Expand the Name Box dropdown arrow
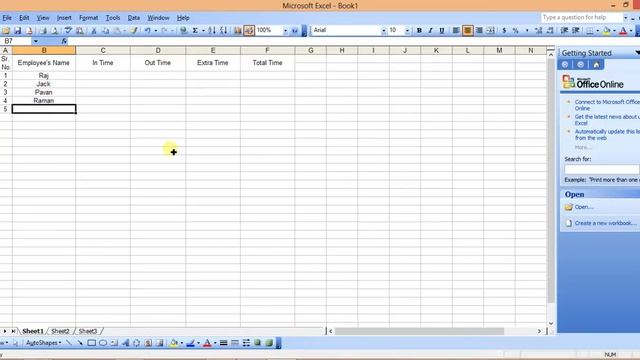This screenshot has width=640, height=360. [36, 41]
